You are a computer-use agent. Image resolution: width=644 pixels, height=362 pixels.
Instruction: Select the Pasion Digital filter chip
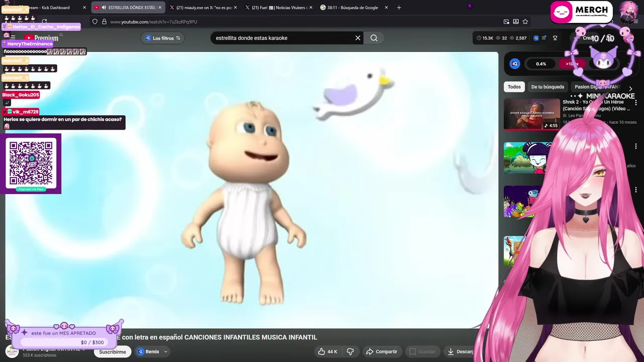(x=598, y=86)
